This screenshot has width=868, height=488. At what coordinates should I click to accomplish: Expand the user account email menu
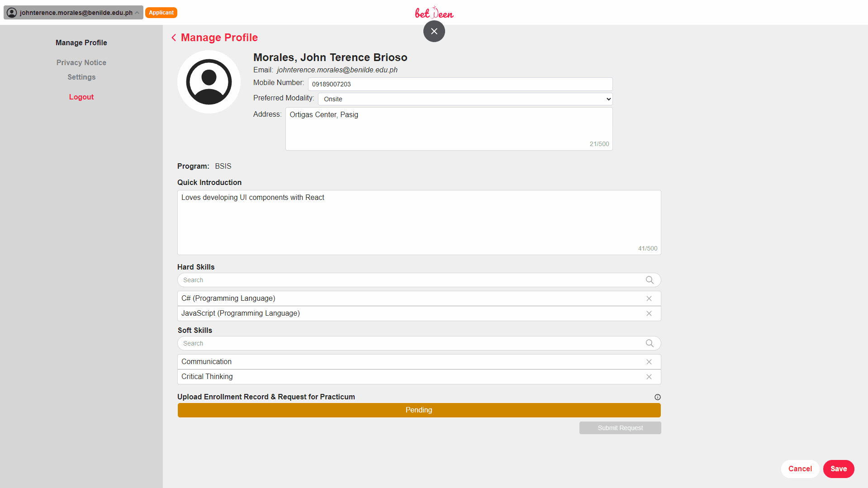(73, 13)
